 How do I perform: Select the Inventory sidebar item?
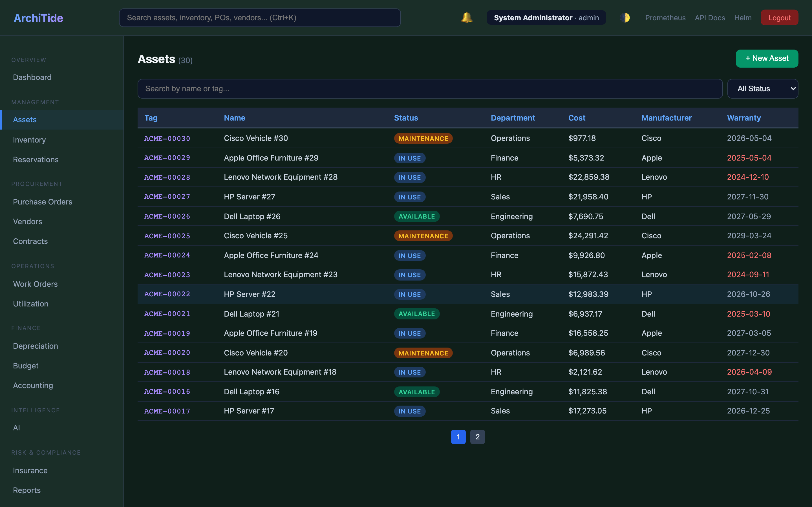coord(29,140)
